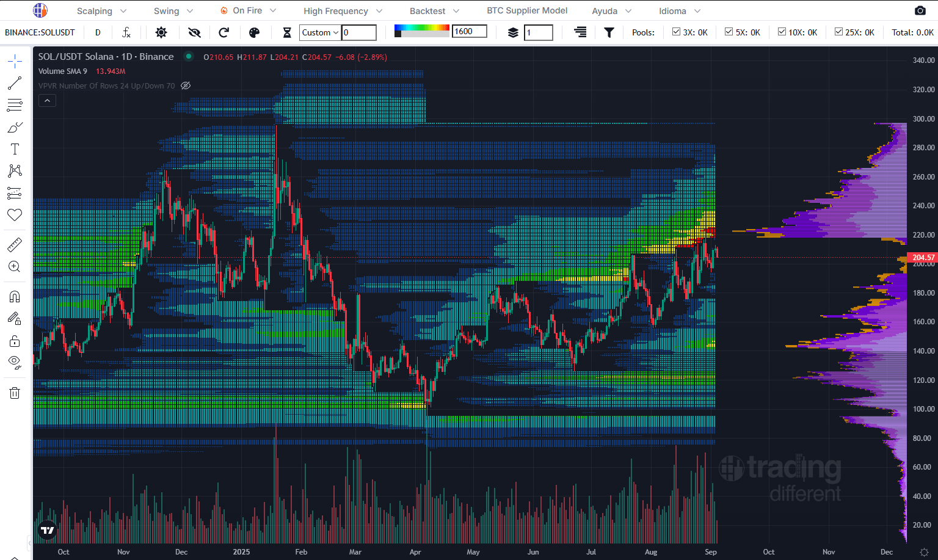Uncheck the 3X pools checkbox
Screen dimensions: 938x560
click(x=676, y=32)
